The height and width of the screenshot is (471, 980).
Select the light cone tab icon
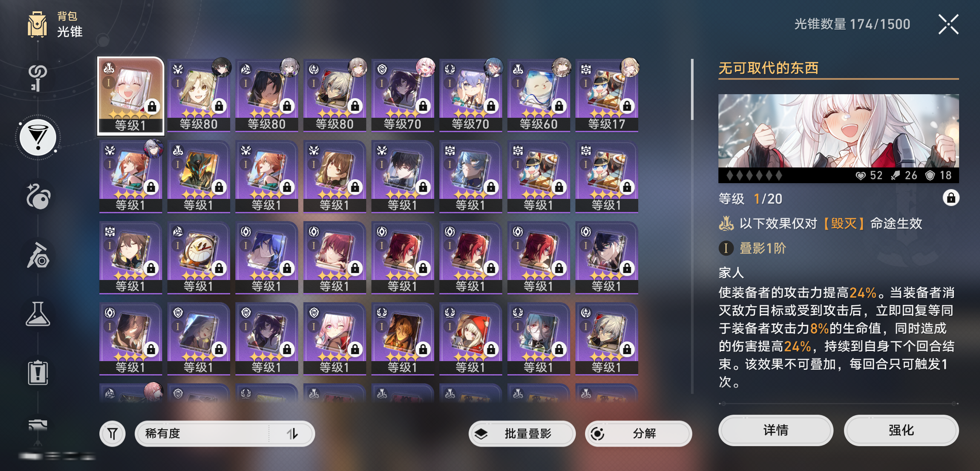pyautogui.click(x=38, y=137)
